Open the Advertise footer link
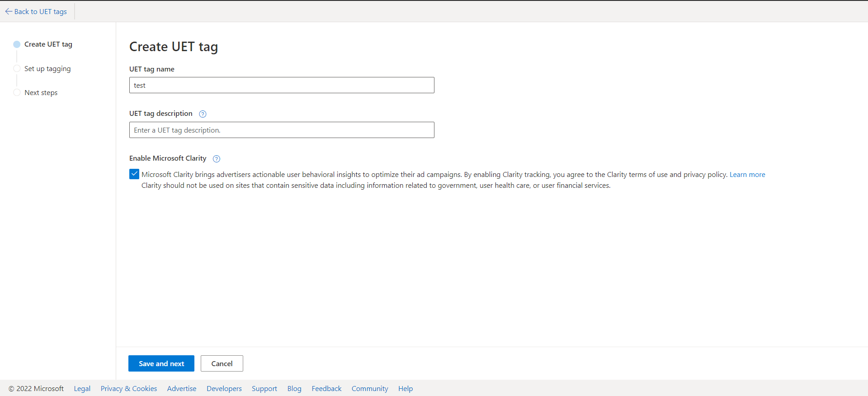Viewport: 868px width, 396px height. point(182,389)
